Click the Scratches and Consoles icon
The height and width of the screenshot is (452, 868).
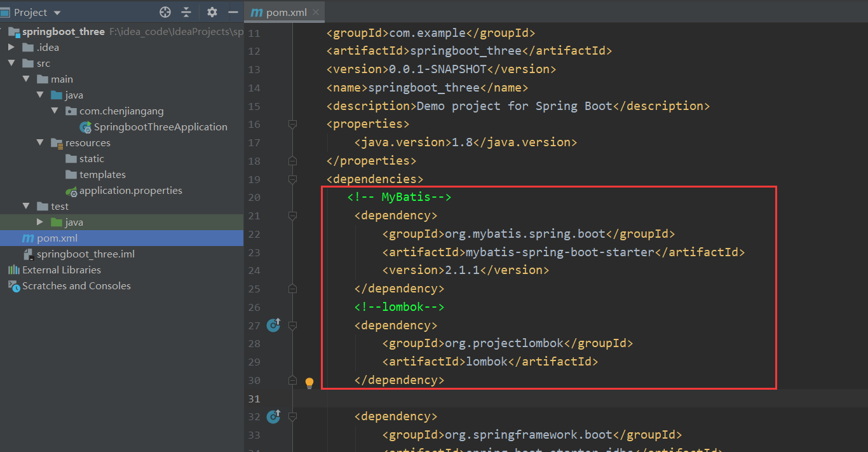(x=15, y=286)
